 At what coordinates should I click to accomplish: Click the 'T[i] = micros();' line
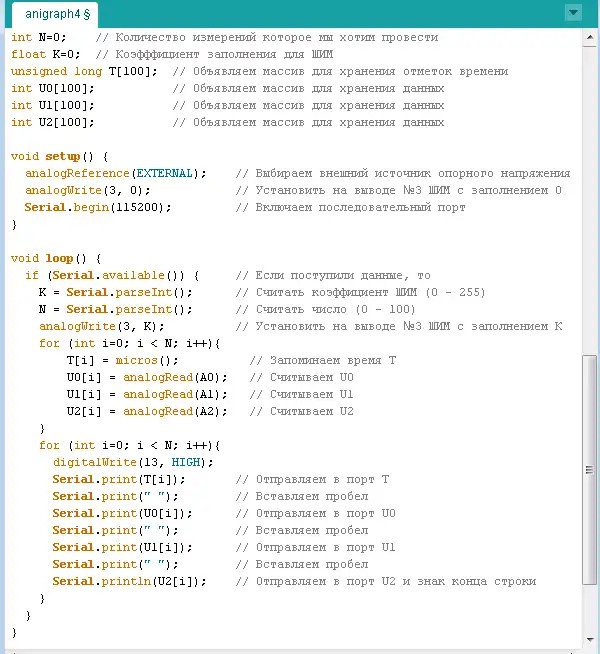coord(123,361)
